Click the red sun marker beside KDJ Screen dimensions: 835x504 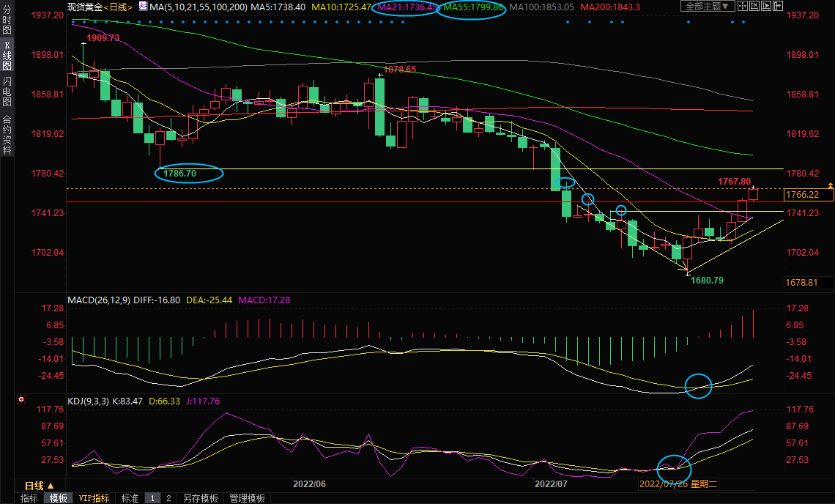coord(21,400)
